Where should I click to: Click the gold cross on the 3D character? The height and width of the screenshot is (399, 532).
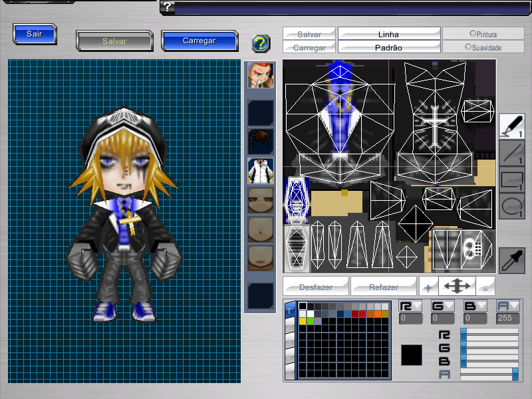coord(129,222)
